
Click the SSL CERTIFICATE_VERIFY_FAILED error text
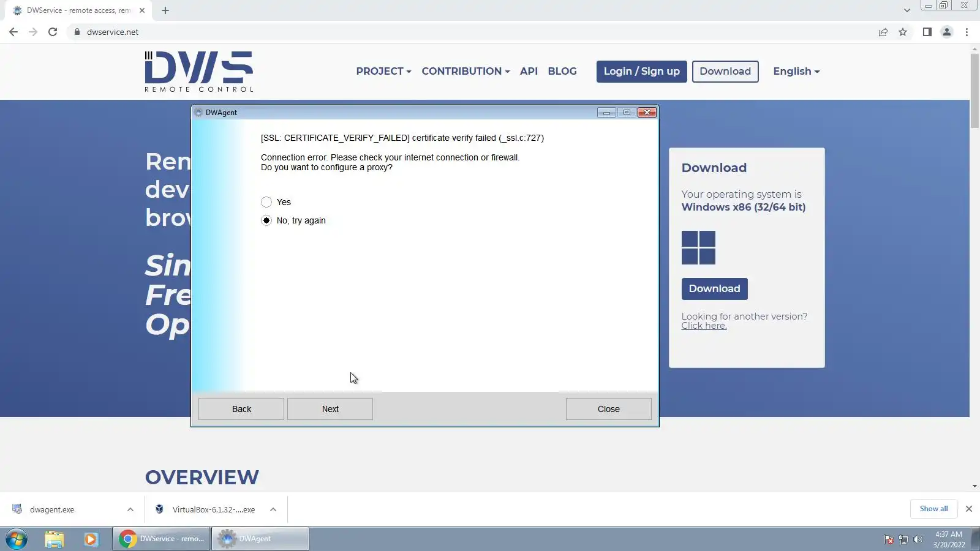tap(402, 138)
